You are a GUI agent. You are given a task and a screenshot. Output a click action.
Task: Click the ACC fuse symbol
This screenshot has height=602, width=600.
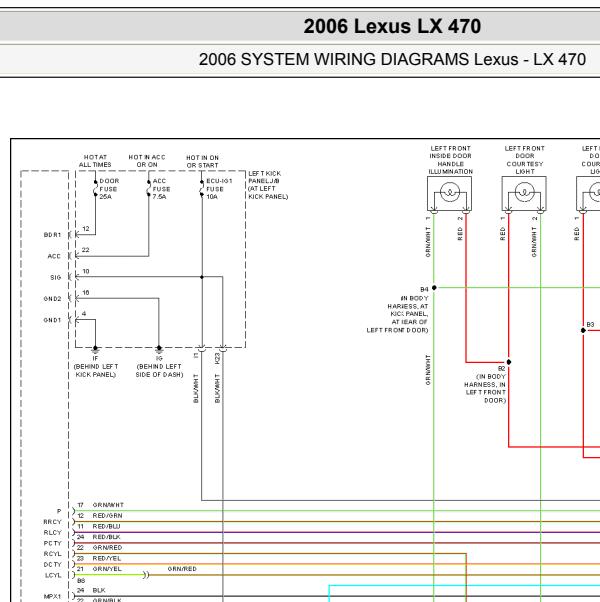(x=149, y=189)
